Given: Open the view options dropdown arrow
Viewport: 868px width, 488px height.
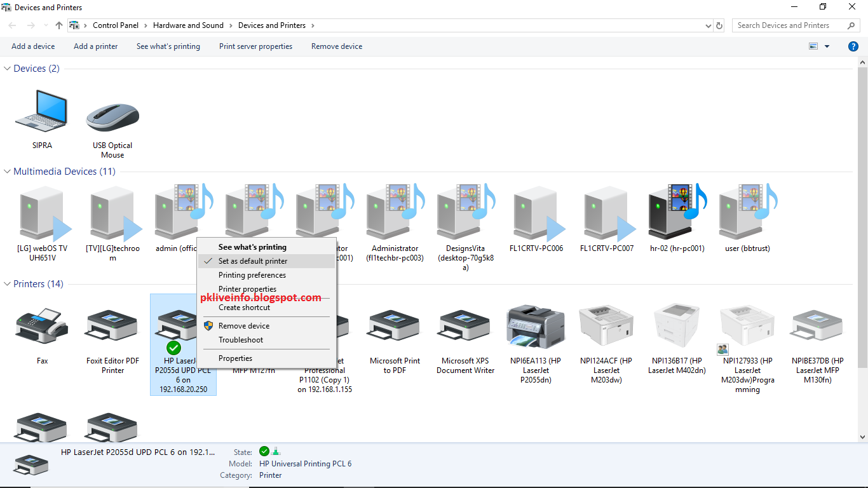Looking at the screenshot, I should (827, 46).
